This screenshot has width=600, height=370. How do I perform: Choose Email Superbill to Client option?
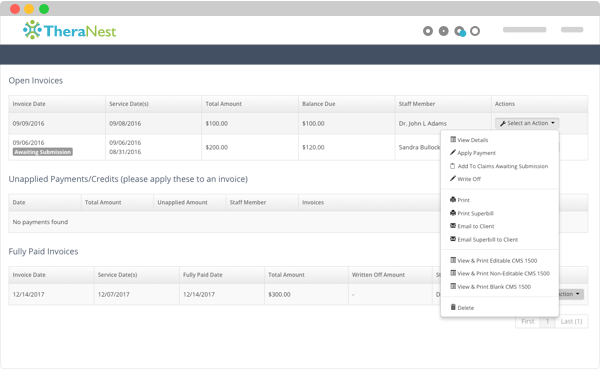(x=484, y=240)
